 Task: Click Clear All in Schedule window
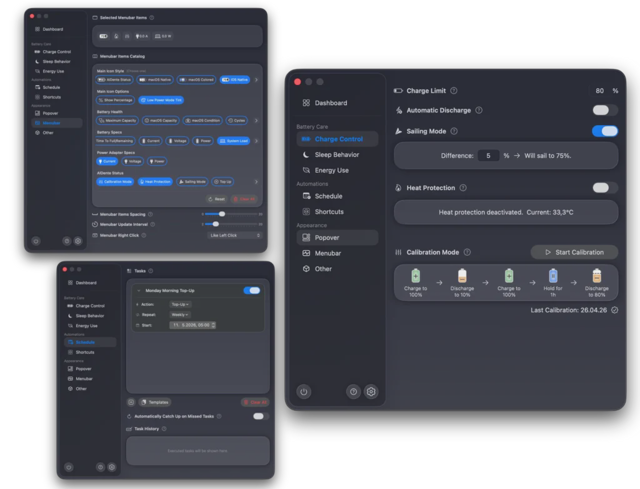coord(255,402)
